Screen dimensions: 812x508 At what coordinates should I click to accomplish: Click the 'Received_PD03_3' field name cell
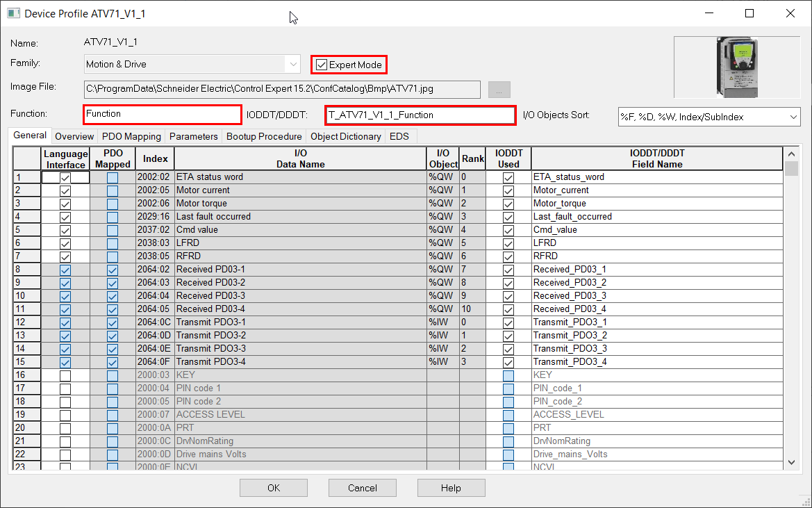pos(657,295)
